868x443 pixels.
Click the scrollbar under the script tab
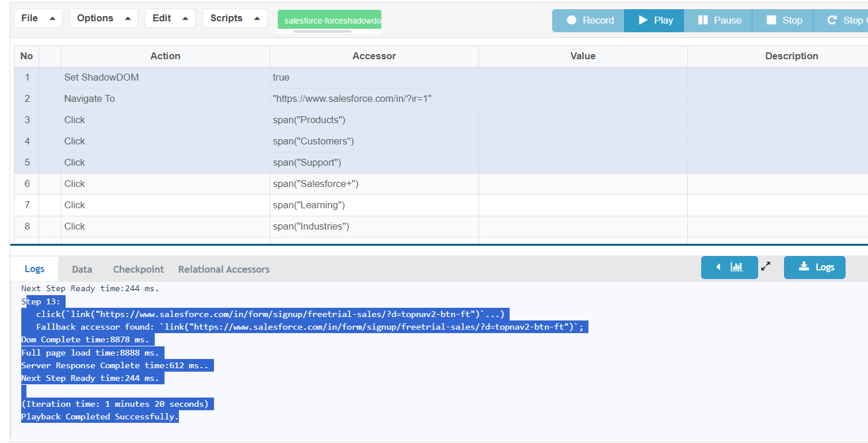click(322, 31)
